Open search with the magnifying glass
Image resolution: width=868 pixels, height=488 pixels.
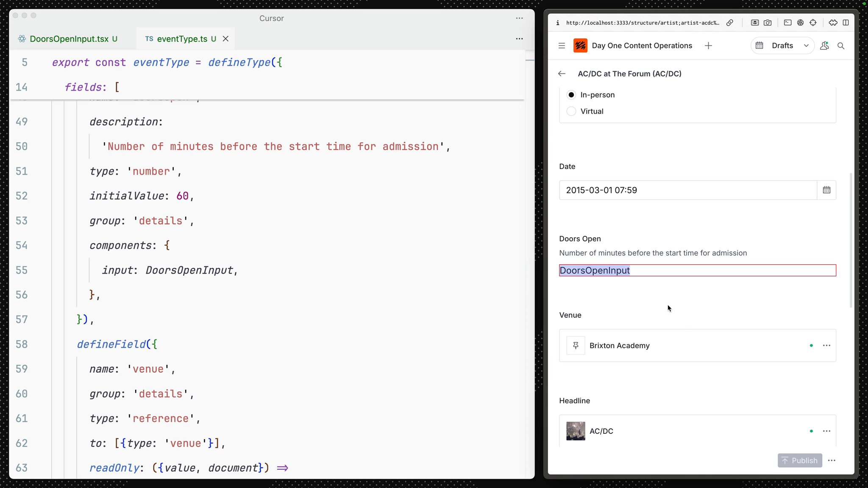tap(841, 46)
